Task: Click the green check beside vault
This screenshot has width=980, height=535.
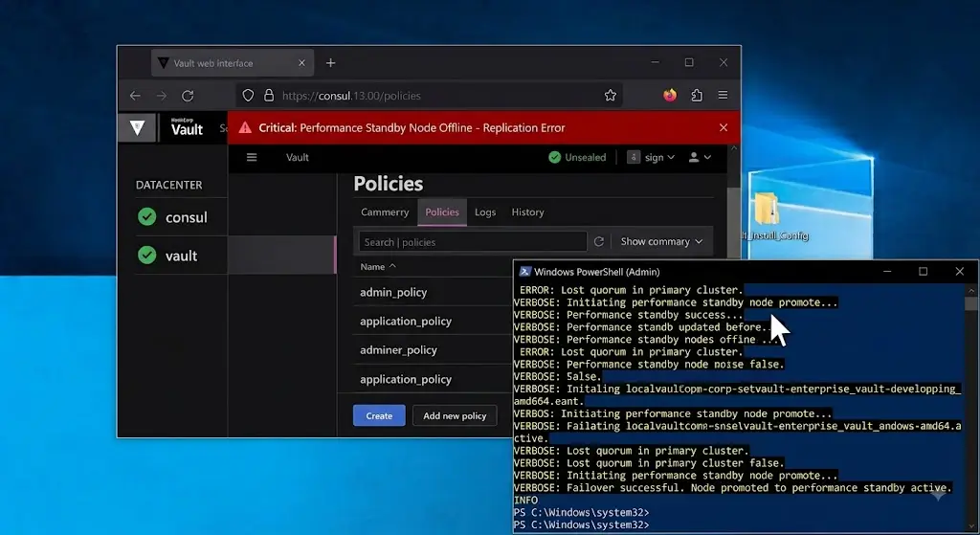Action: (146, 255)
